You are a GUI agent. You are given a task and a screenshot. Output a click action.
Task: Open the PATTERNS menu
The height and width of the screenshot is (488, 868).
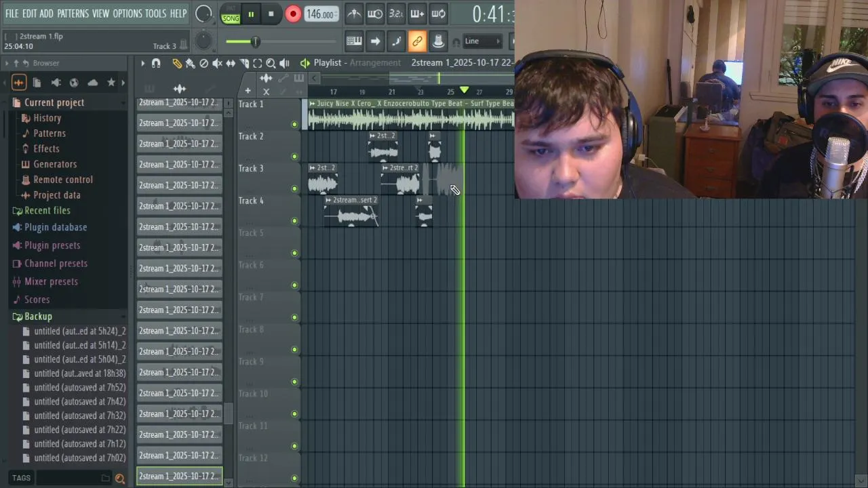click(x=73, y=14)
